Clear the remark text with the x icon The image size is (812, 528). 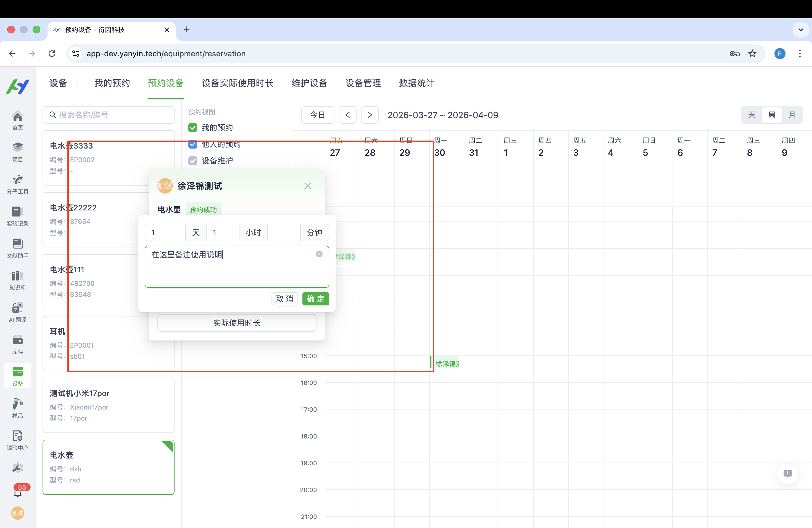point(319,254)
